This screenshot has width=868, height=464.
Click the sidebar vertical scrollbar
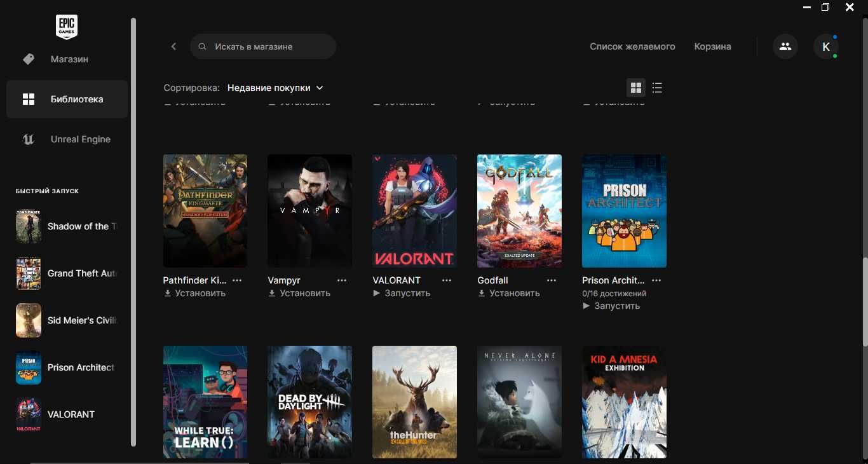[133, 232]
